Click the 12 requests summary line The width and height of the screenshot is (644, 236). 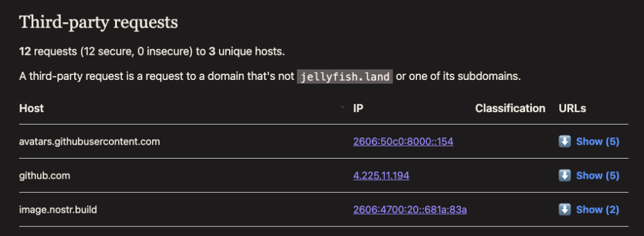coord(152,52)
